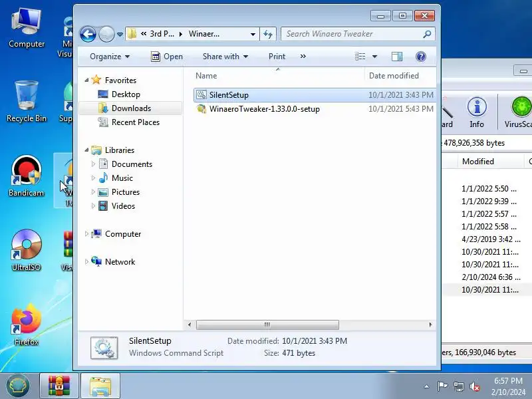Select the SilentSetup script file
This screenshot has width=532, height=399.
pos(315,95)
